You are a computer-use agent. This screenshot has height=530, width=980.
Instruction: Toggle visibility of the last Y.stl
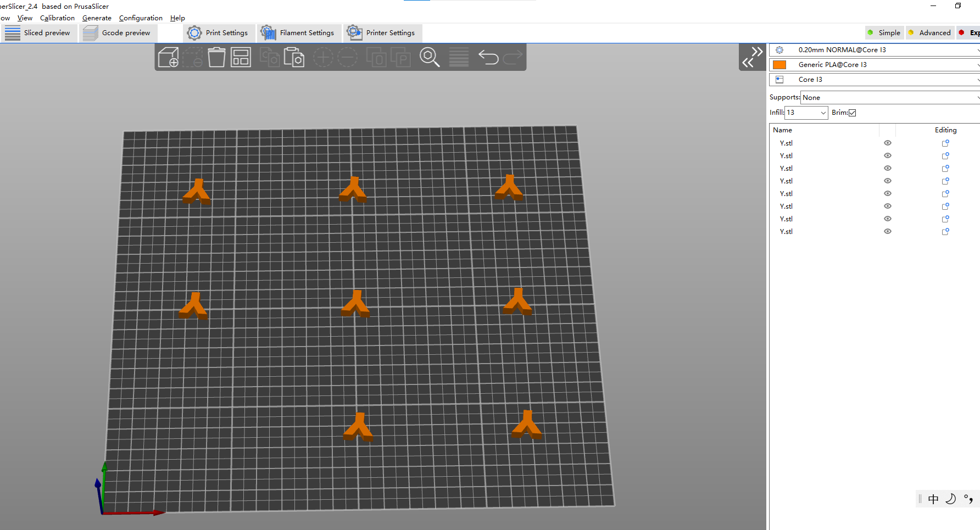point(887,231)
